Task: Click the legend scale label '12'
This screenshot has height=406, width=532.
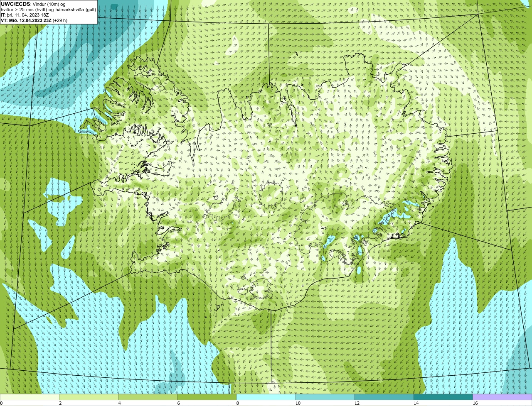Action: (x=357, y=403)
